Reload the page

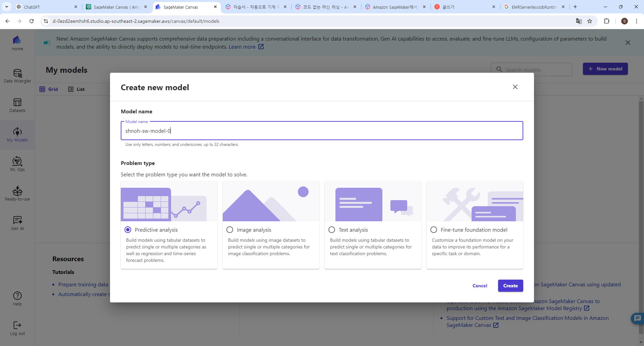pos(32,21)
